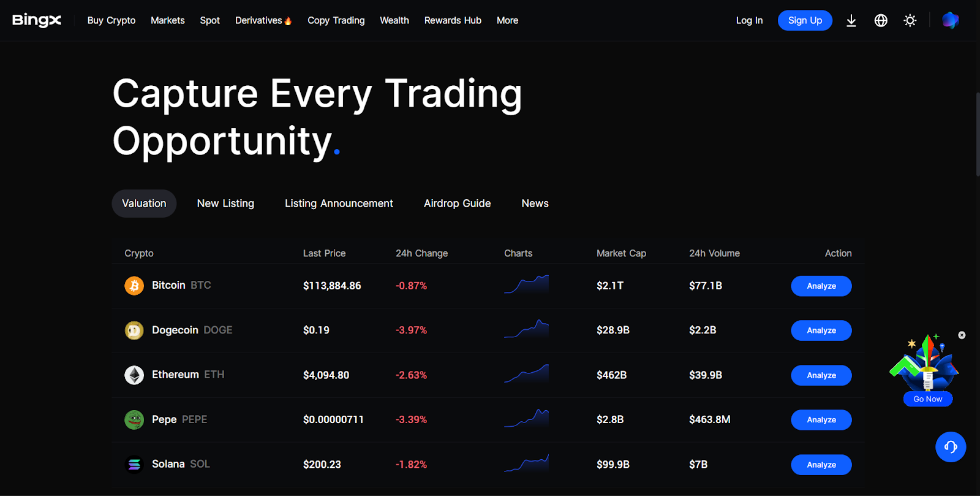Click the 24h Change column header
Viewport: 980px width, 496px height.
[x=421, y=253]
